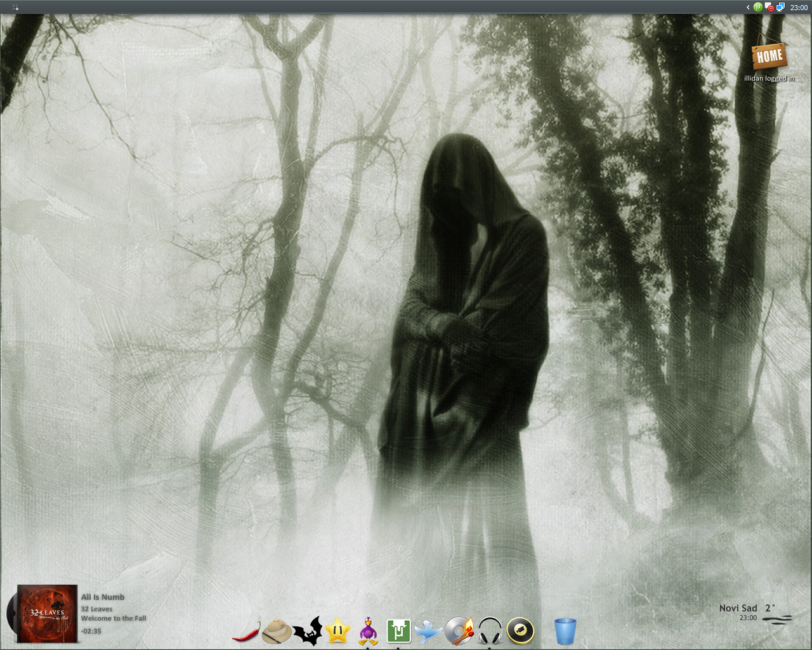This screenshot has height=650, width=812.
Task: Click the 32 Leaves album cover art
Action: 48,614
